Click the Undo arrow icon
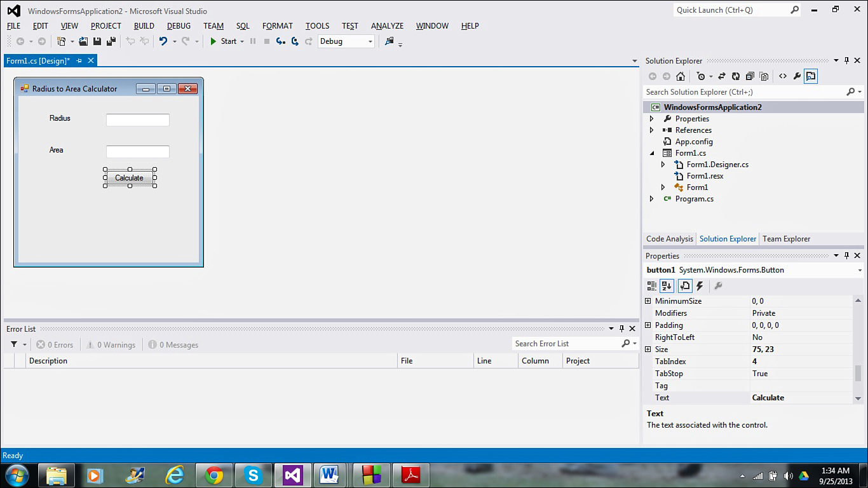 (163, 41)
